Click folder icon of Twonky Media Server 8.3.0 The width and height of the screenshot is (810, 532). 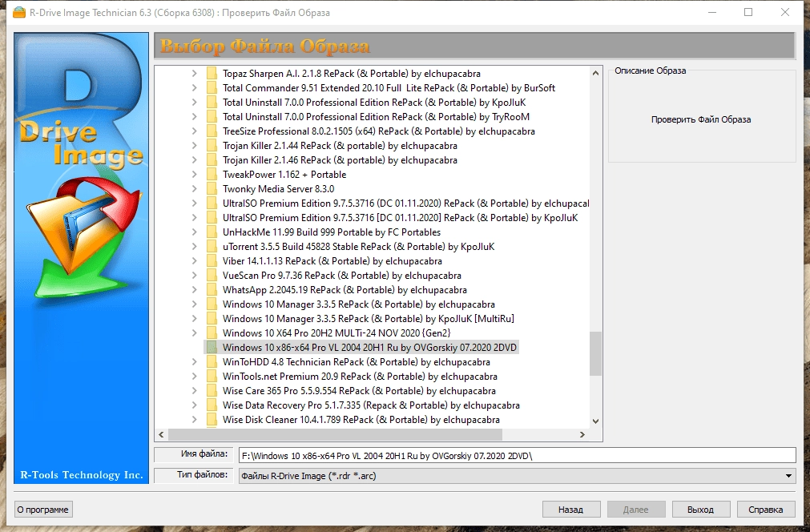(x=212, y=189)
